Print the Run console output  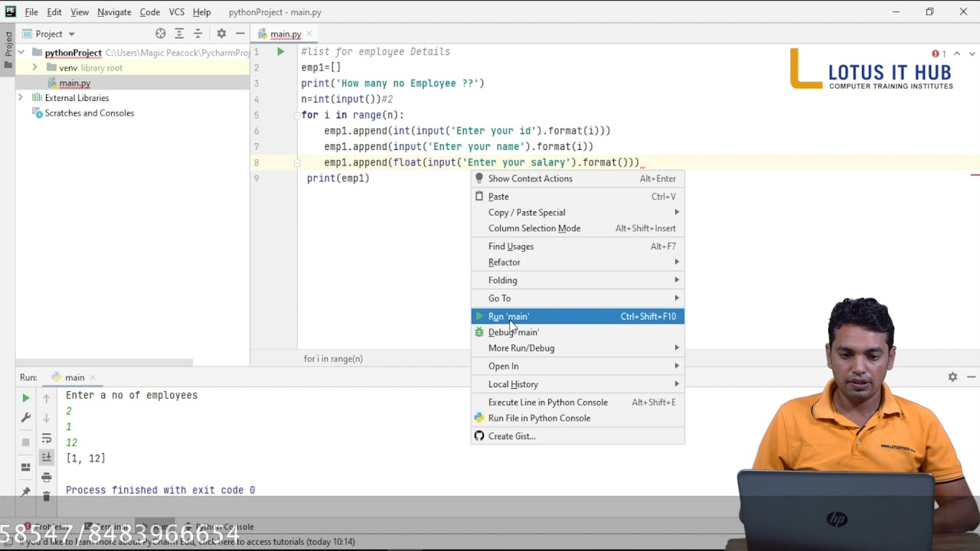tap(47, 478)
